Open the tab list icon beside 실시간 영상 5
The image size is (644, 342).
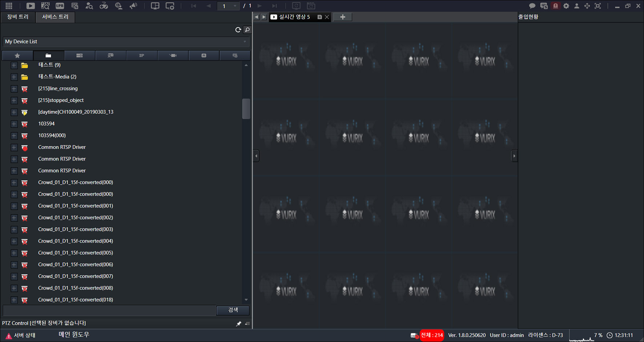coord(319,17)
